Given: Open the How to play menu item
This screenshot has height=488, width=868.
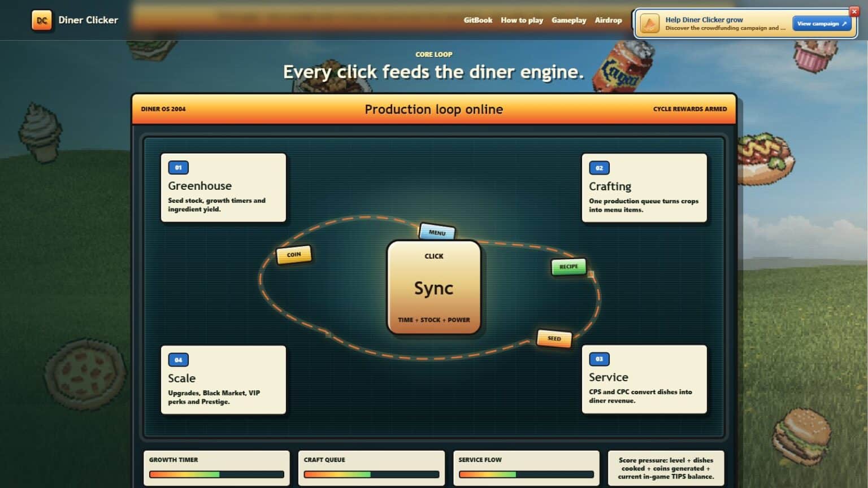Looking at the screenshot, I should (522, 20).
